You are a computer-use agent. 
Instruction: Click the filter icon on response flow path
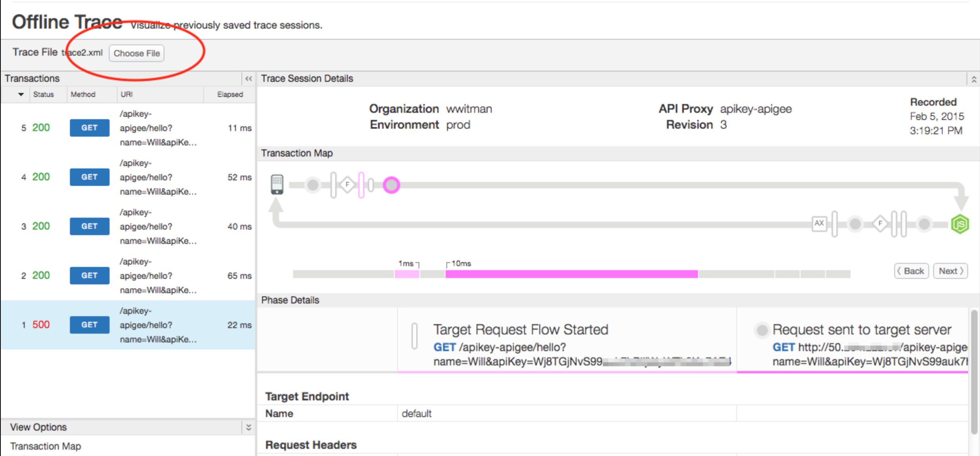(x=878, y=223)
